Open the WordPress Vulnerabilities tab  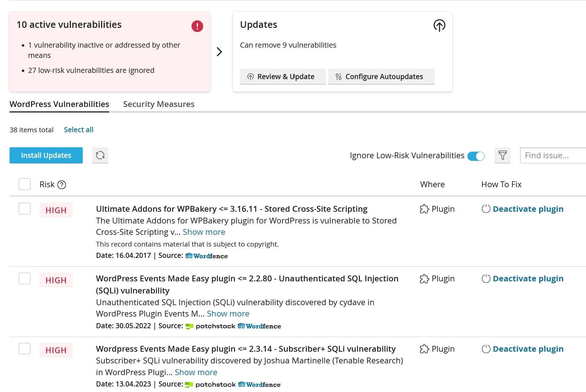[x=59, y=104]
